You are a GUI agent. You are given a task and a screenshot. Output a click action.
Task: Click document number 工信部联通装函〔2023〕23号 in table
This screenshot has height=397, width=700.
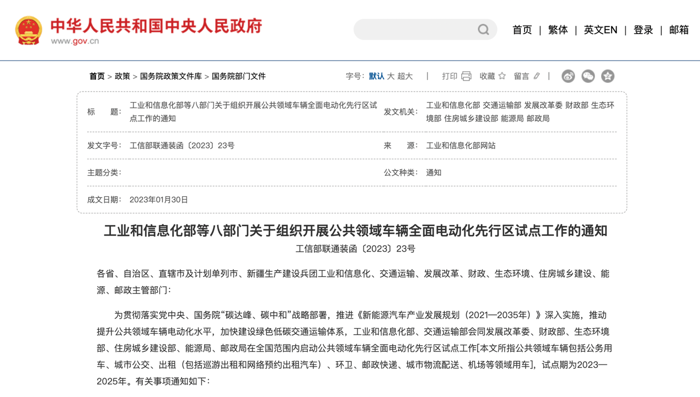coord(182,146)
